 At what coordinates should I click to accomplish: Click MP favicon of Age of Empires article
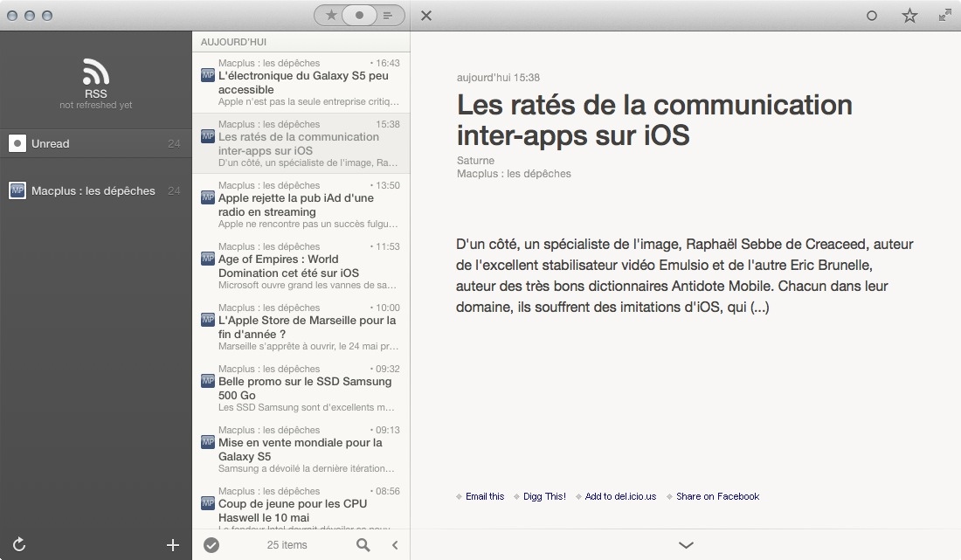(208, 259)
